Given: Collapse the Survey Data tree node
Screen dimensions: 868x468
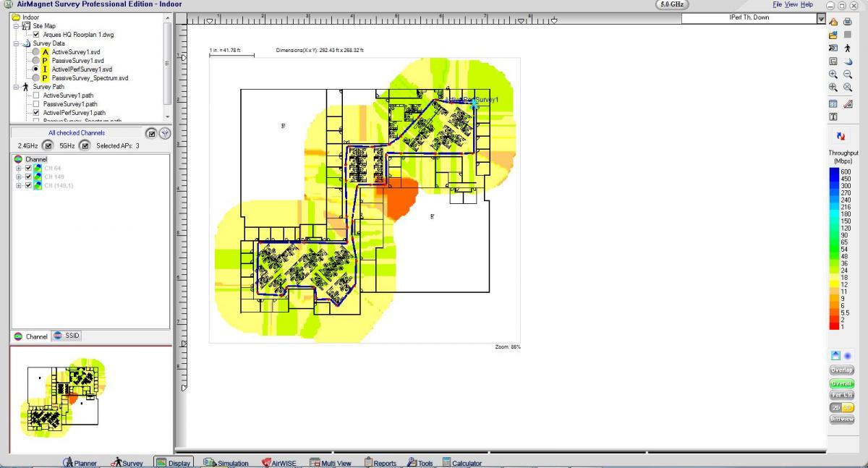Looking at the screenshot, I should 15,43.
